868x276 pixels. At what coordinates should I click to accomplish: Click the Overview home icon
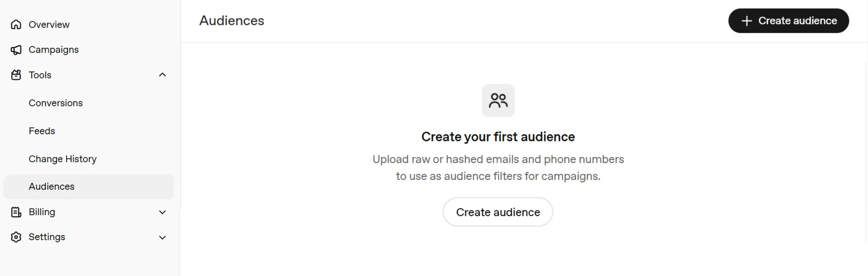point(16,24)
